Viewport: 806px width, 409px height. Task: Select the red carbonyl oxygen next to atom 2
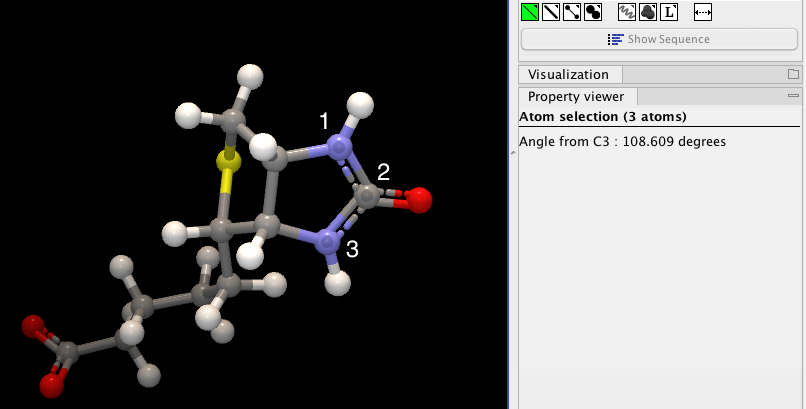(419, 200)
